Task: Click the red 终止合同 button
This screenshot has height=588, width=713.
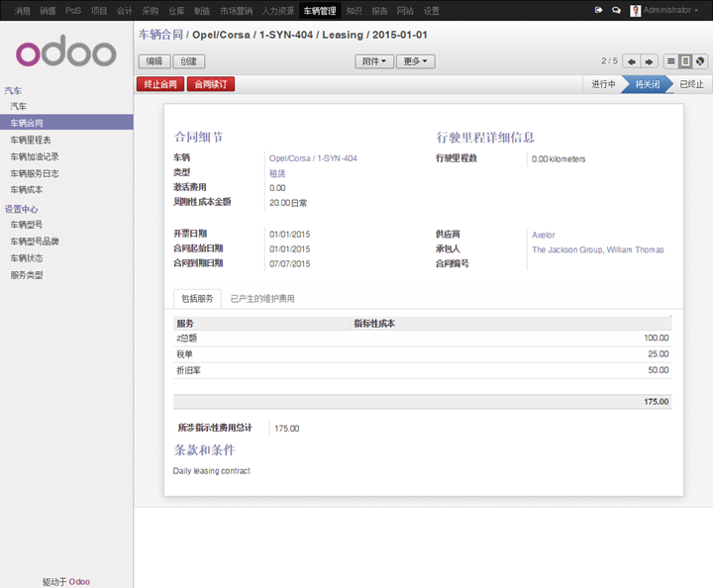Action: (x=160, y=84)
